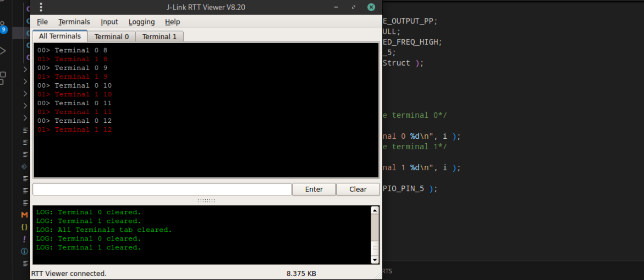Open the Run and Debug sidebar icon
The image size is (644, 280).
click(3, 51)
